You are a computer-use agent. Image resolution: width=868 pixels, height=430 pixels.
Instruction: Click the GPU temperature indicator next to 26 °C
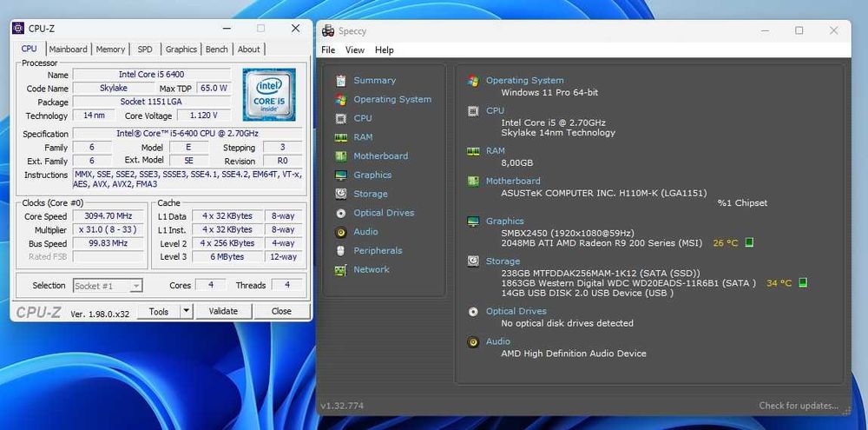pos(750,242)
